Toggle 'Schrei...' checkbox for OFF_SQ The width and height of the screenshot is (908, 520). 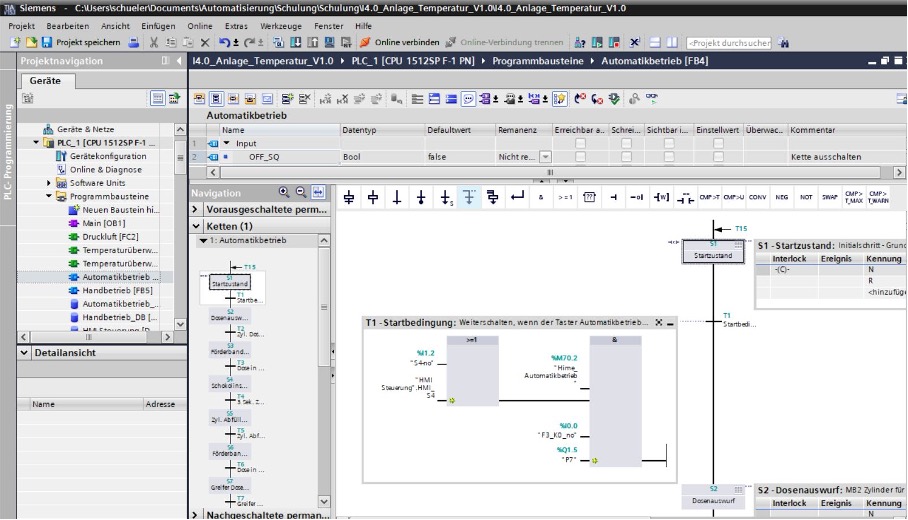(626, 157)
